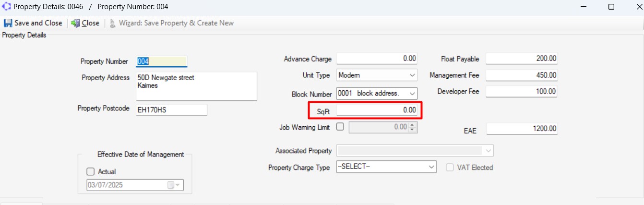
Task: Maximize the Property Details window
Action: 611,7
